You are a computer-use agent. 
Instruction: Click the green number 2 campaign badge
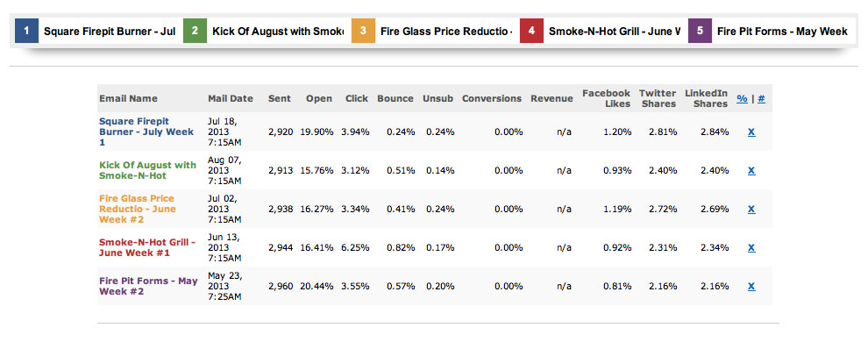pos(195,32)
